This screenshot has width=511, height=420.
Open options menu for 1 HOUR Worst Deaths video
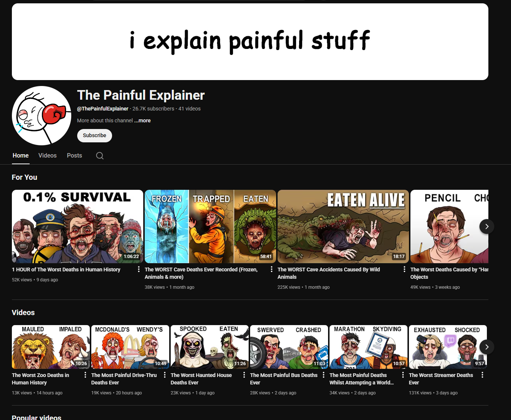(139, 269)
